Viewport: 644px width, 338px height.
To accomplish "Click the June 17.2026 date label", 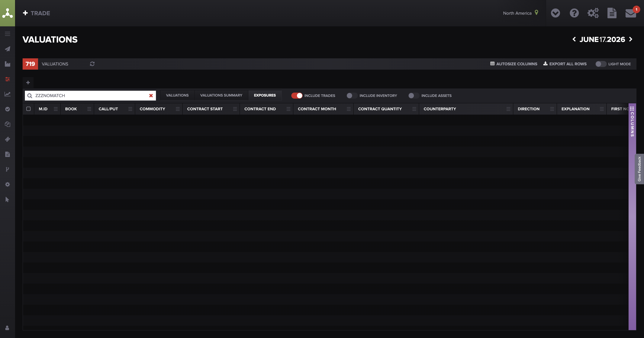I will (x=602, y=39).
